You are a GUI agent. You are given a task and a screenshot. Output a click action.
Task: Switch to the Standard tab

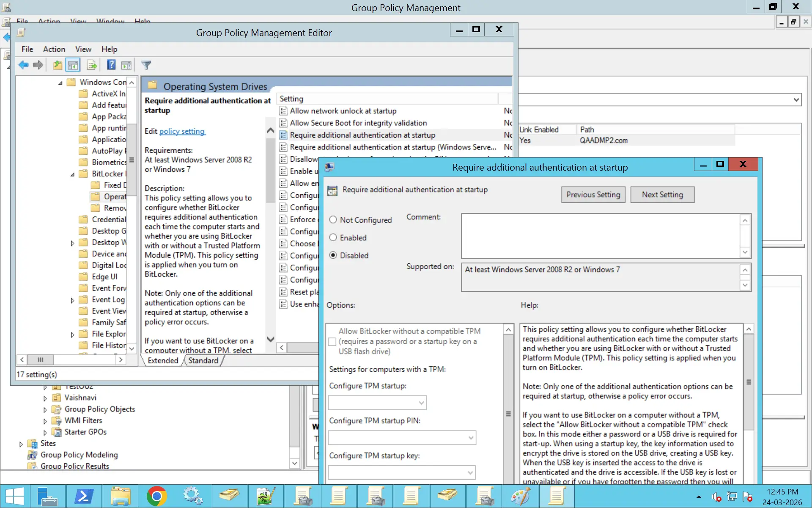point(203,360)
